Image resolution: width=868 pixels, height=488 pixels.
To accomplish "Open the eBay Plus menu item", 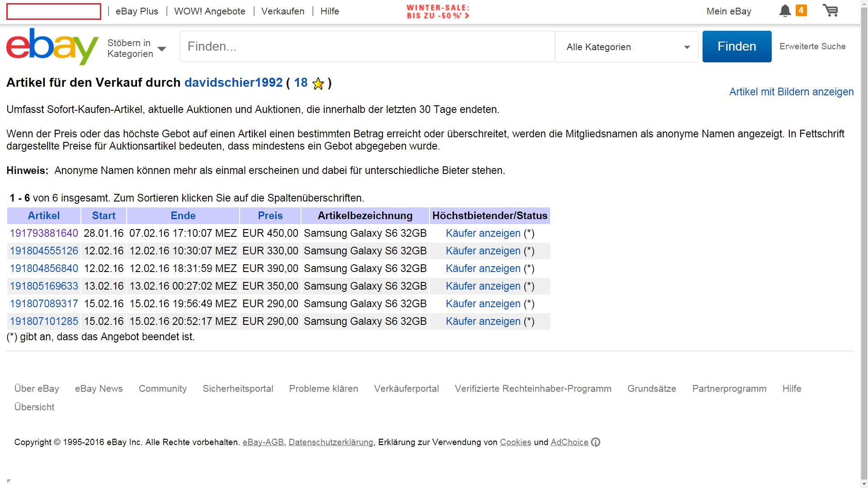I will 137,11.
